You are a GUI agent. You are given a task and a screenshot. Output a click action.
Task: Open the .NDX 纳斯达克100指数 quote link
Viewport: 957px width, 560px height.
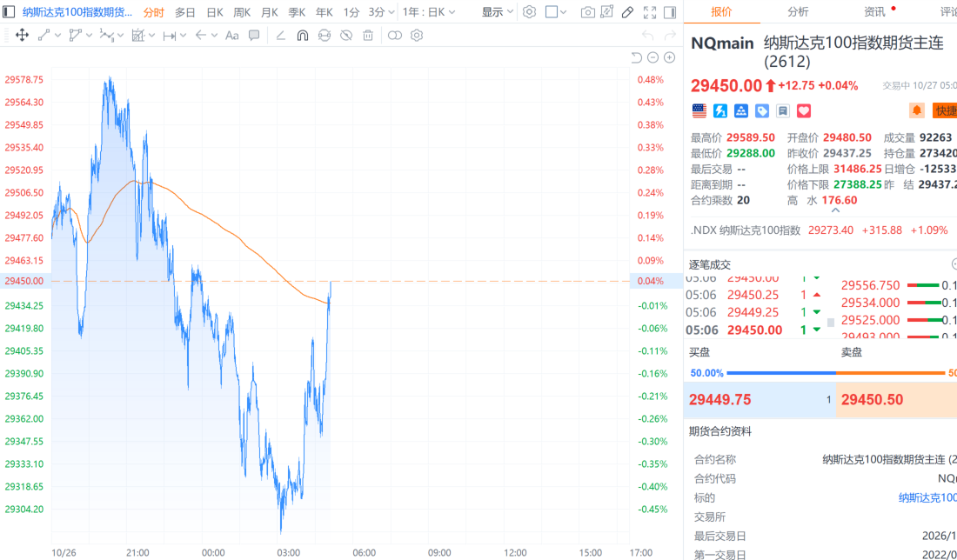746,230
